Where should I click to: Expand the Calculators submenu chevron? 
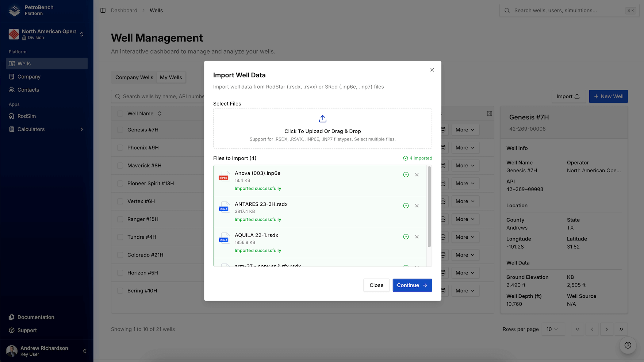point(82,129)
